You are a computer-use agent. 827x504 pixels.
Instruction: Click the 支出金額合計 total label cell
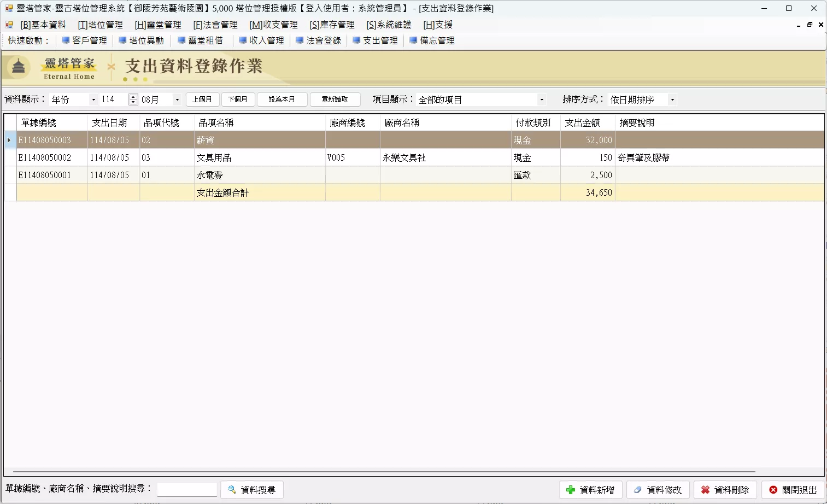point(260,192)
